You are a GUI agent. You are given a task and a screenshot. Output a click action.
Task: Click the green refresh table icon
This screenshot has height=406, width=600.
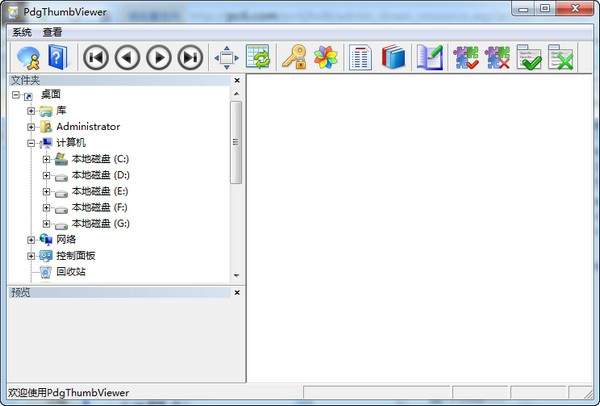point(258,57)
